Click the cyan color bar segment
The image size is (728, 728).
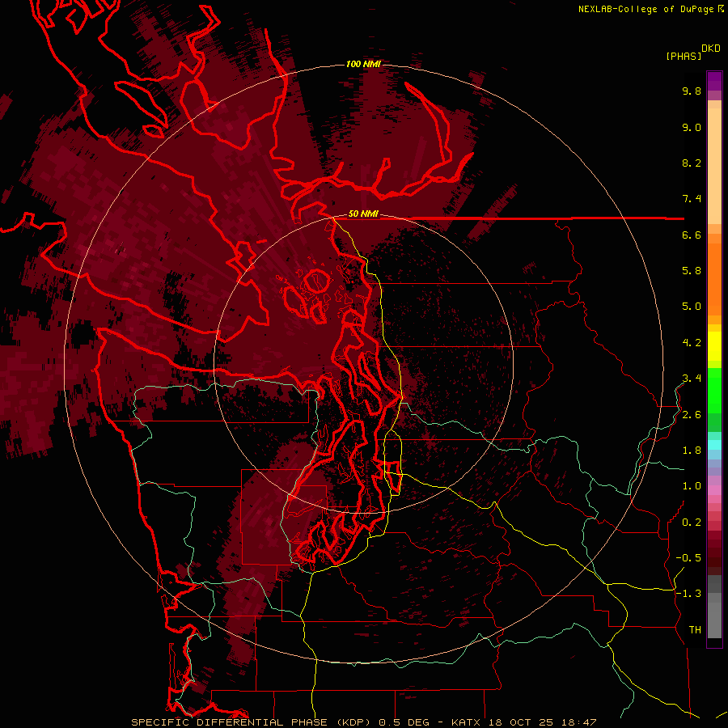(x=714, y=444)
